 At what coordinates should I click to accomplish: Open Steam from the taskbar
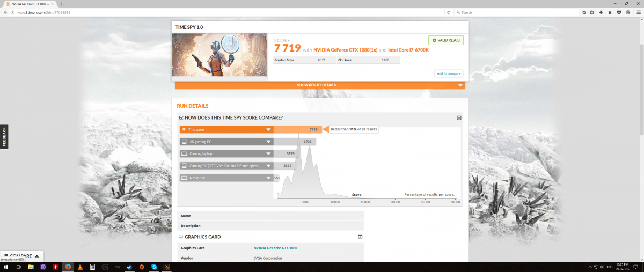(x=129, y=267)
